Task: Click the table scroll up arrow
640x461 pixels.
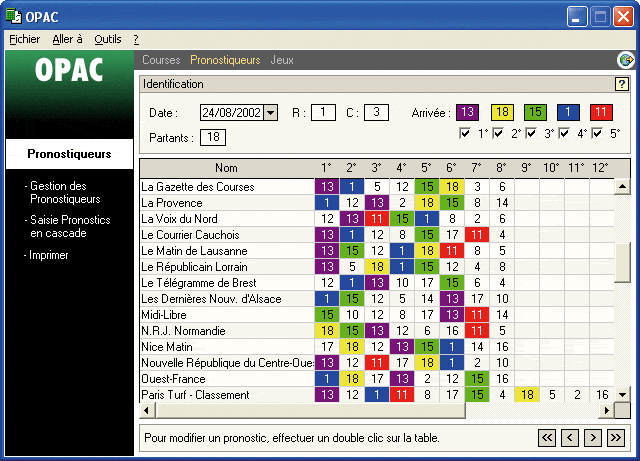Action: coord(622,187)
